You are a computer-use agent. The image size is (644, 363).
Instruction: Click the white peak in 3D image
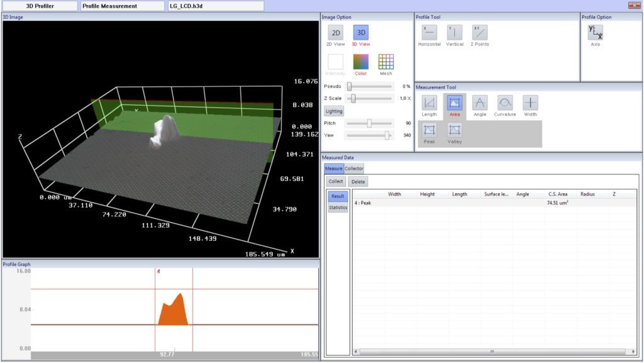click(164, 131)
